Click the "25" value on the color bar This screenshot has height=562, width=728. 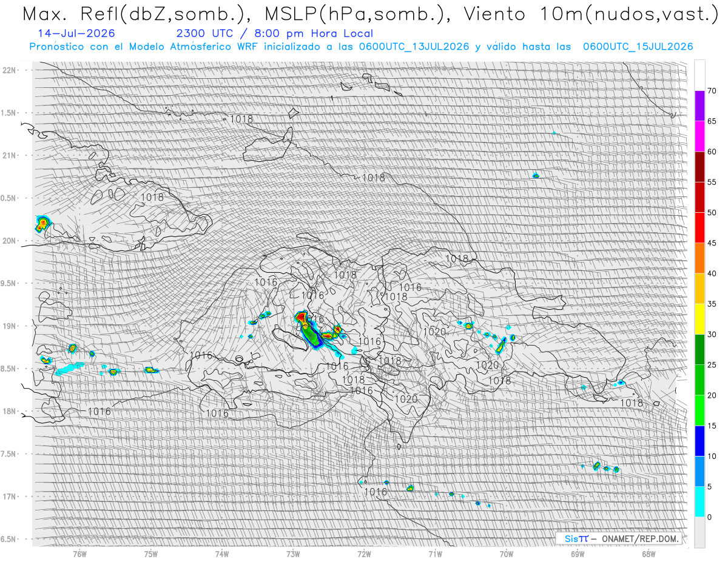pyautogui.click(x=712, y=365)
